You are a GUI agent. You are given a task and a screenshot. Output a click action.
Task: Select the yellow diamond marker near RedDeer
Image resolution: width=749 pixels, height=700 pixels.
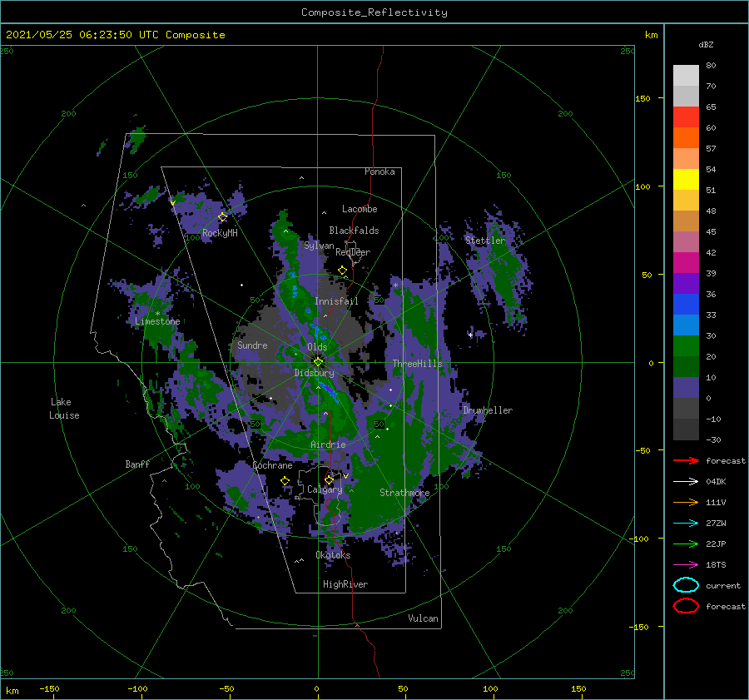click(x=342, y=271)
